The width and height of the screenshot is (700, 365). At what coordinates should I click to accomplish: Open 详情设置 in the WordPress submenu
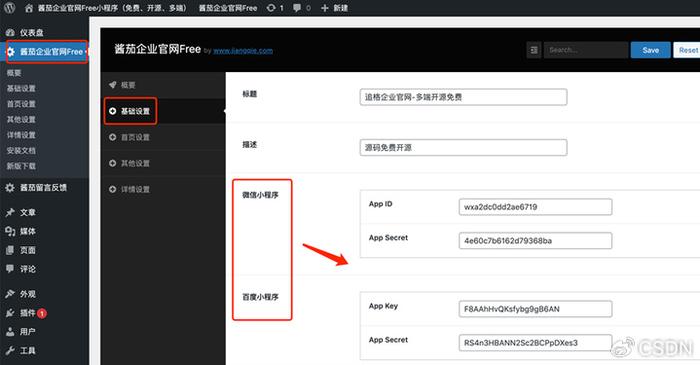click(x=21, y=135)
